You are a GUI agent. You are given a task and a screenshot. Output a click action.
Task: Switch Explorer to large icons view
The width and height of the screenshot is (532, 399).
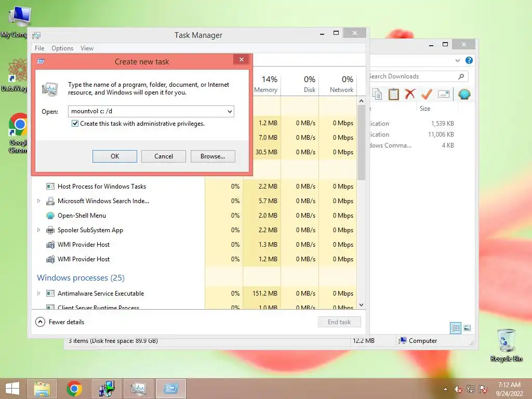pos(467,328)
